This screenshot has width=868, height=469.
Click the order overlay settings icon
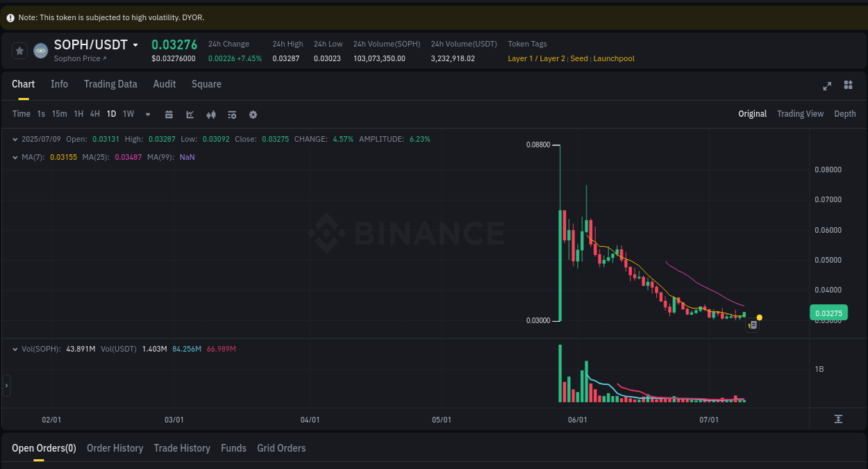point(232,114)
